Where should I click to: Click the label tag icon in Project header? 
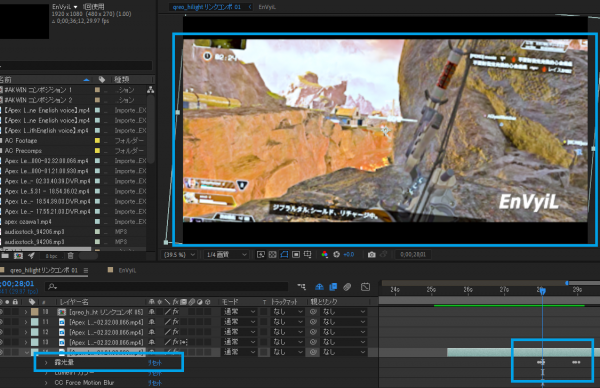(101, 80)
